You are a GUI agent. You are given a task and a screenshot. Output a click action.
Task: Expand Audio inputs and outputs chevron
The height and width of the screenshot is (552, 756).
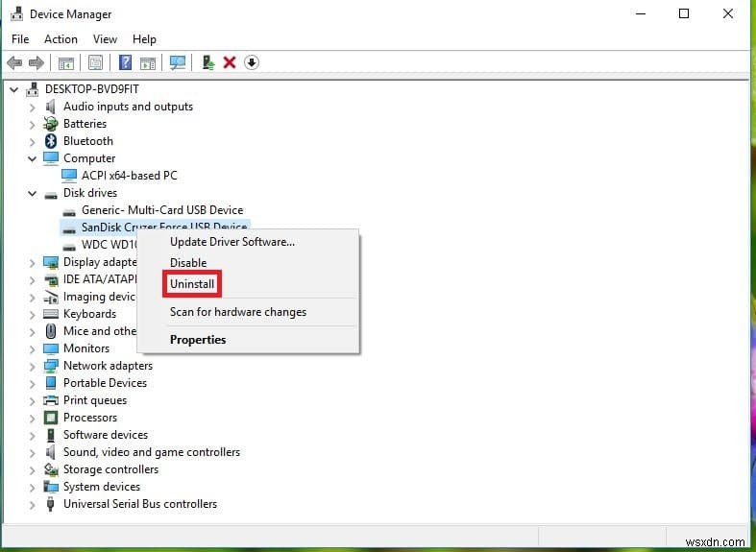(33, 107)
